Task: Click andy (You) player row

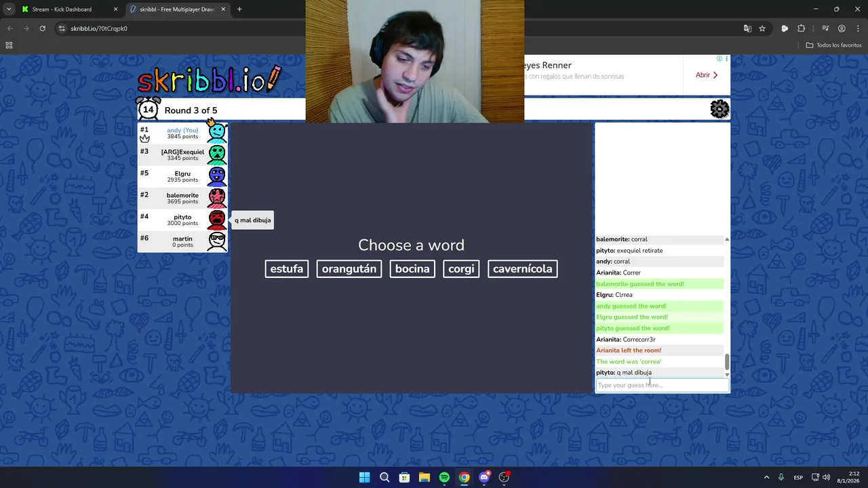Action: [x=182, y=133]
